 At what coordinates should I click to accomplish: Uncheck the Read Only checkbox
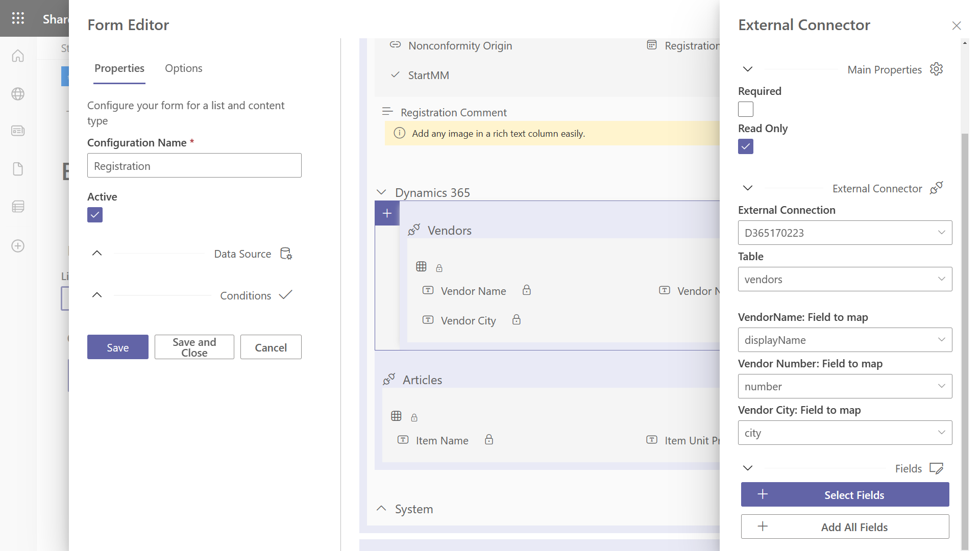[746, 146]
